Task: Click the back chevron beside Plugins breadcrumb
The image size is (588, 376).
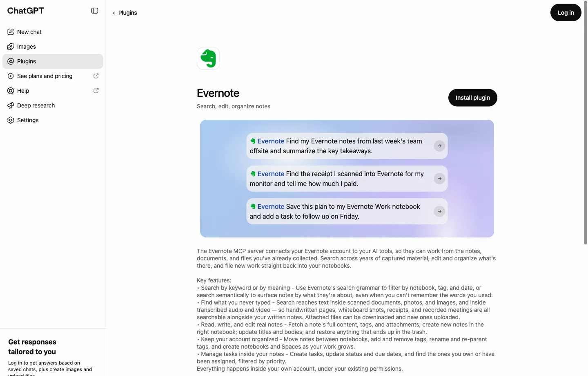Action: (114, 13)
